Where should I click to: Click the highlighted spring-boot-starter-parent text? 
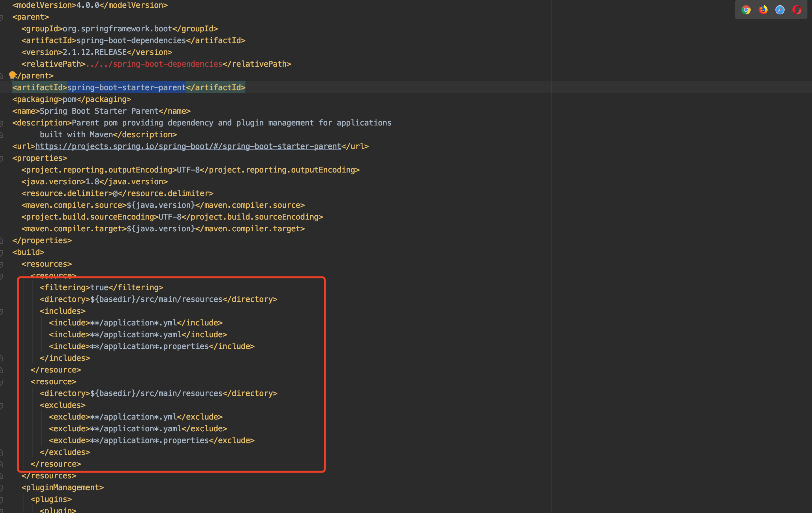tap(126, 88)
